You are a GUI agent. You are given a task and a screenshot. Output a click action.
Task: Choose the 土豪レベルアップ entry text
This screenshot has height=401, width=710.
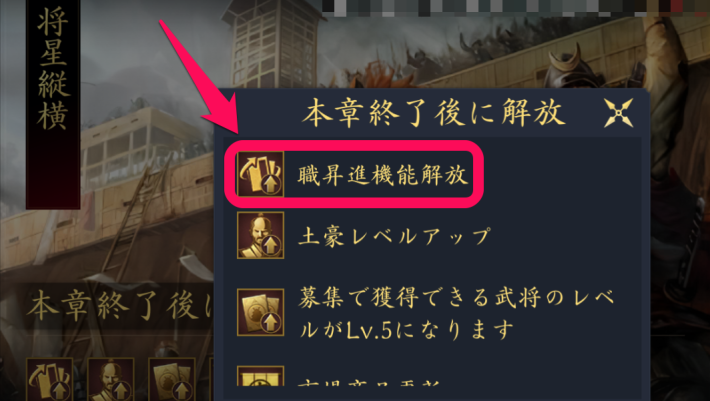(394, 237)
